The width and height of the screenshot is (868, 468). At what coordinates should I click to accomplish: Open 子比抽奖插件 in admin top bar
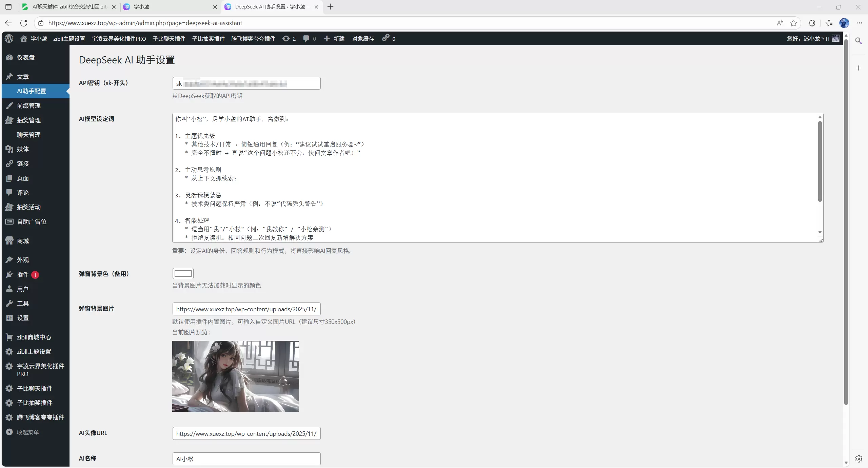(208, 39)
